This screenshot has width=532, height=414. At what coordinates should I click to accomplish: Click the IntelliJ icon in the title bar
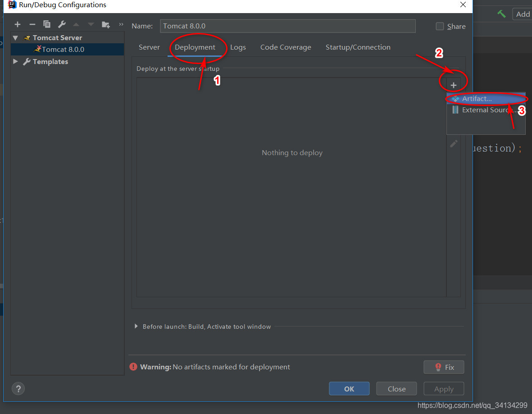(12, 5)
